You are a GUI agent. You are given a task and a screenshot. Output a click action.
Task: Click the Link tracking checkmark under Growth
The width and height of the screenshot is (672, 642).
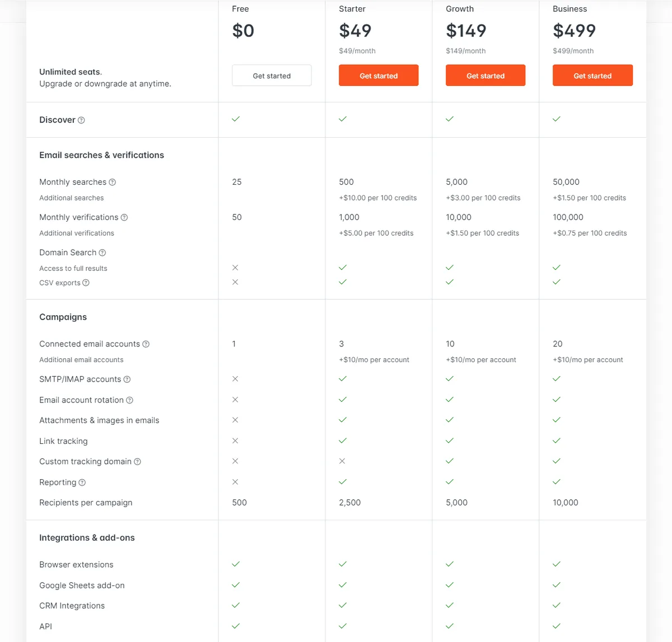[x=450, y=441]
